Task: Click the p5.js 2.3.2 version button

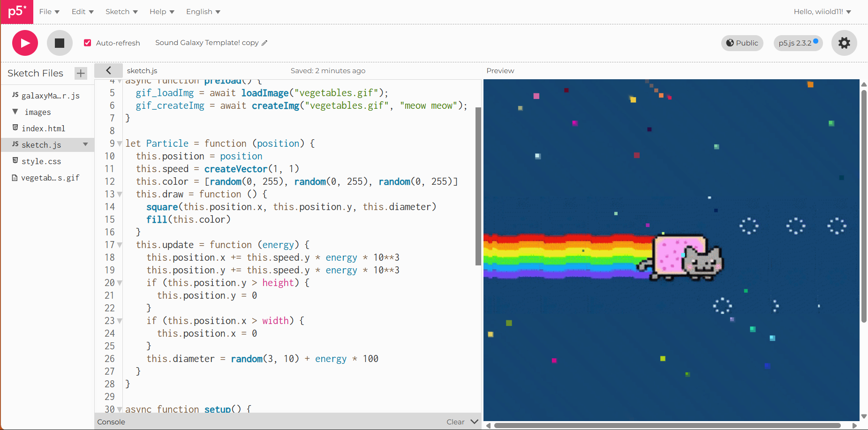Action: click(x=798, y=43)
